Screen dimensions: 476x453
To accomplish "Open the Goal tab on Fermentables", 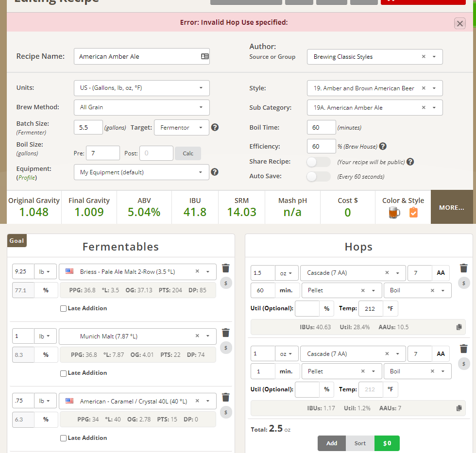I will [x=17, y=240].
